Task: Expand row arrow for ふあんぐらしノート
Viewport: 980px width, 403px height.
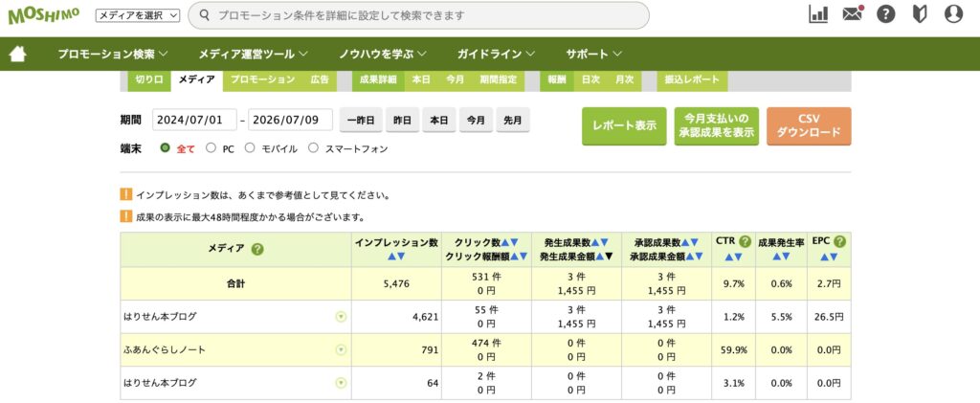Action: point(341,350)
